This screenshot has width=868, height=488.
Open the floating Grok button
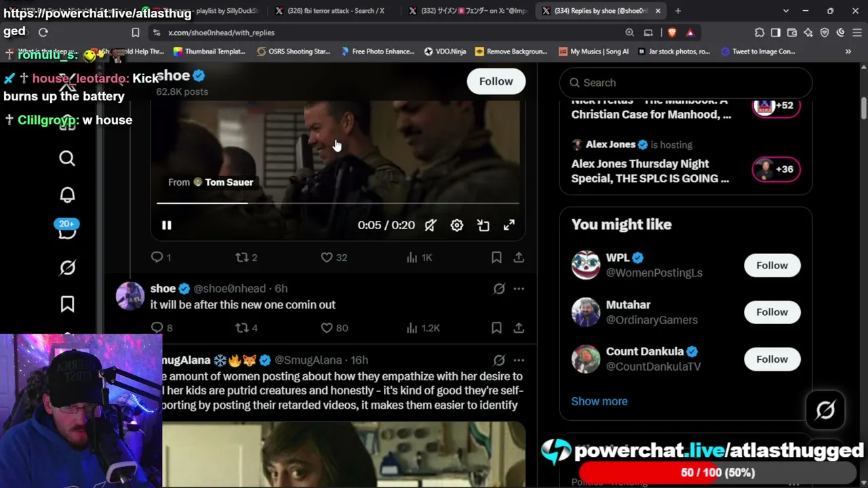[x=825, y=410]
